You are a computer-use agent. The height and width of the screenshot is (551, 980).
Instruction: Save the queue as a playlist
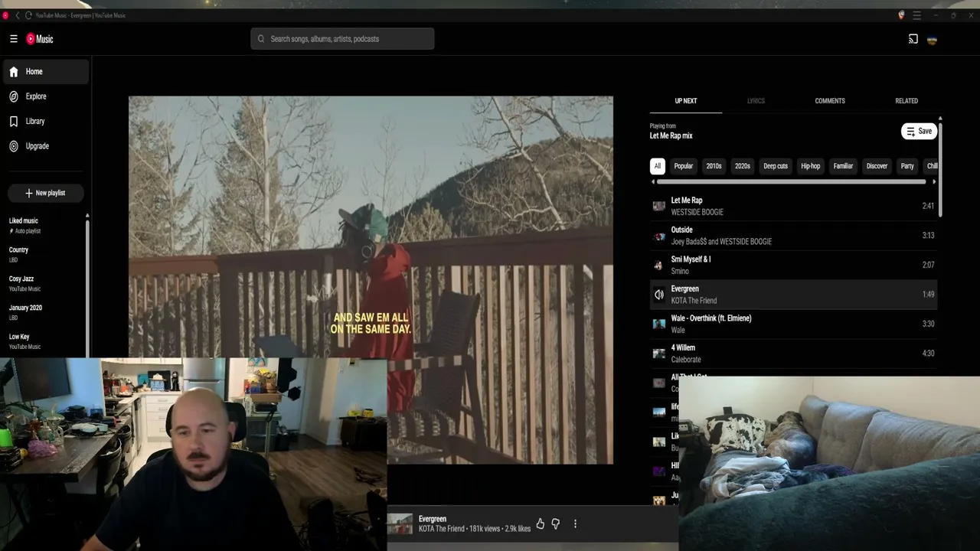[919, 132]
